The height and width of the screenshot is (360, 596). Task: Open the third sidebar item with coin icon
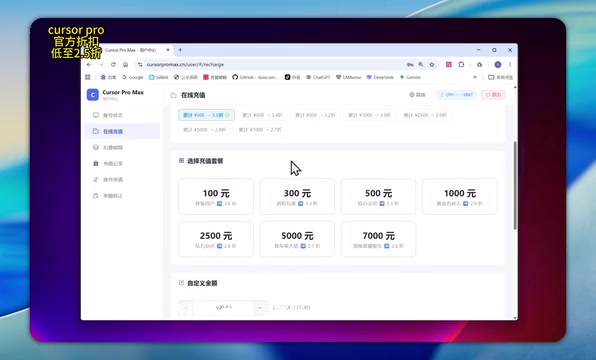tap(122, 147)
